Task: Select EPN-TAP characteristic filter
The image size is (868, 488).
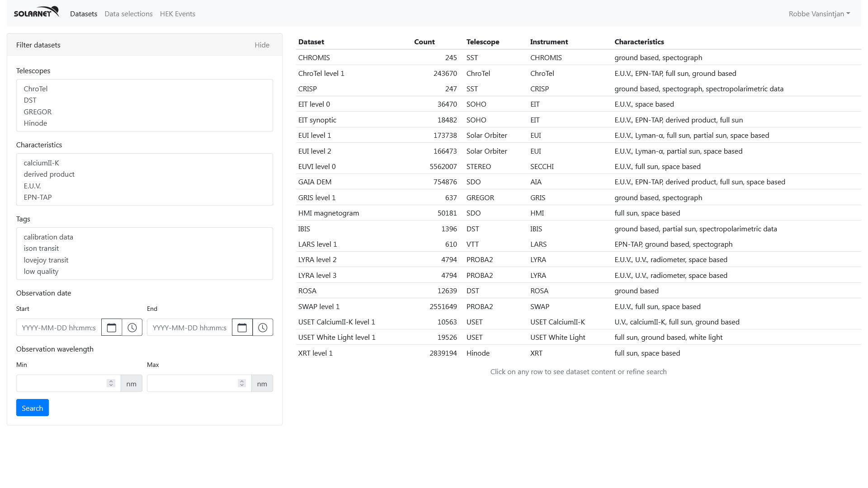Action: pos(145,197)
